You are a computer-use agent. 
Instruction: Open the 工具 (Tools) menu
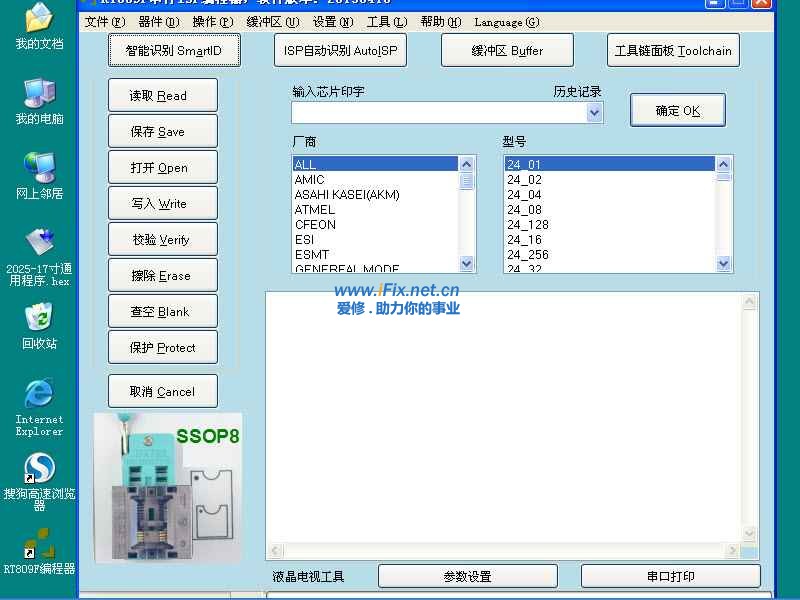click(387, 21)
